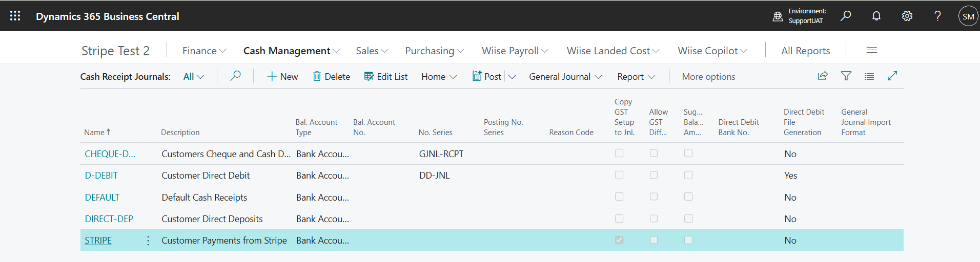This screenshot has width=980, height=262.
Task: Click the Reason Code column header
Action: tap(571, 133)
